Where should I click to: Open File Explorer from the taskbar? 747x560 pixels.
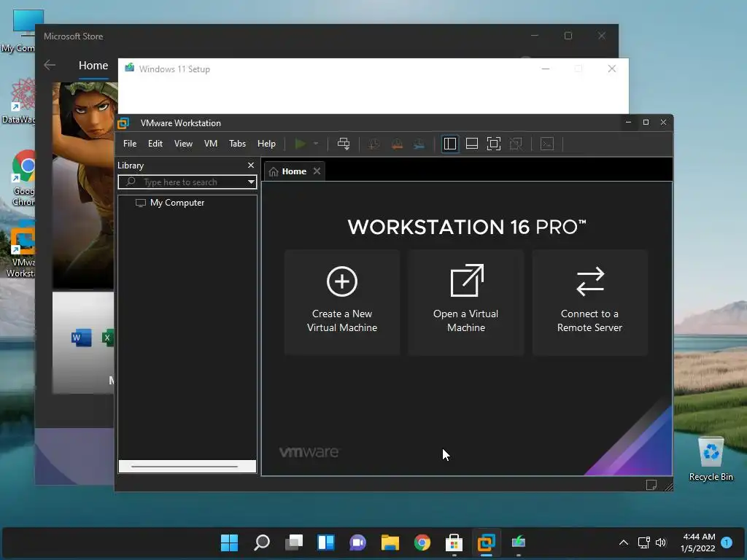pos(390,542)
